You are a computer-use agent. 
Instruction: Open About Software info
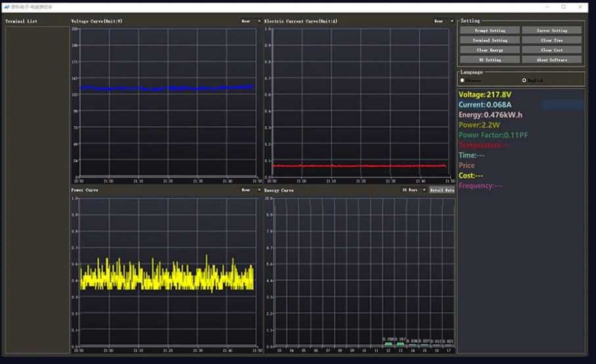tap(551, 60)
